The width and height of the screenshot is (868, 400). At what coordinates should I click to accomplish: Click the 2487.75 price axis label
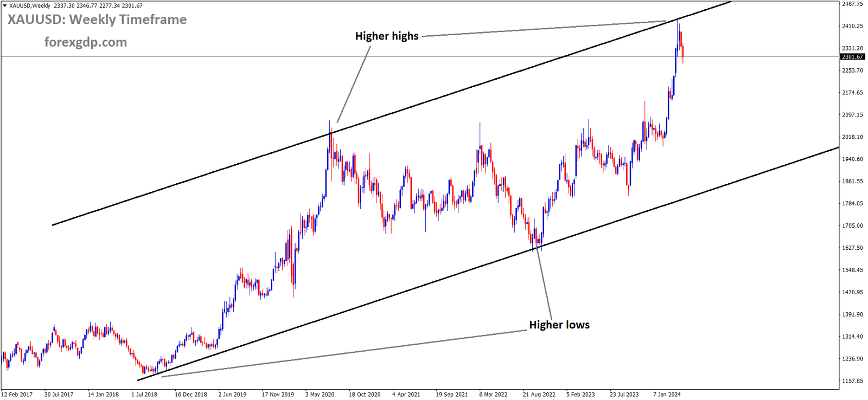click(852, 4)
